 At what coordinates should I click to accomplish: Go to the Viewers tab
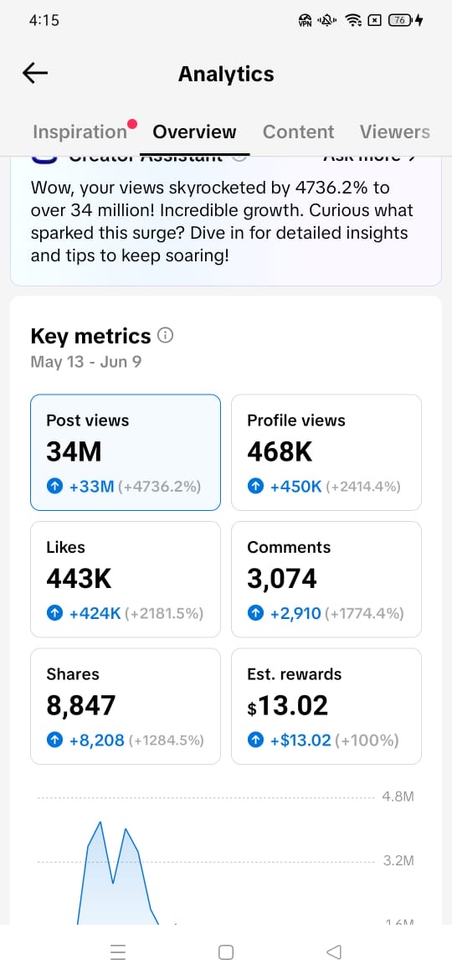394,132
